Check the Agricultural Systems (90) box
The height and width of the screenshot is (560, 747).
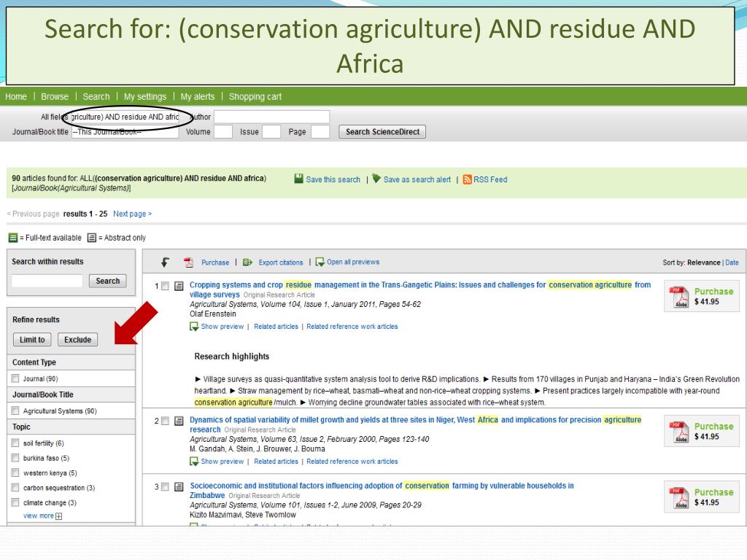tap(15, 411)
